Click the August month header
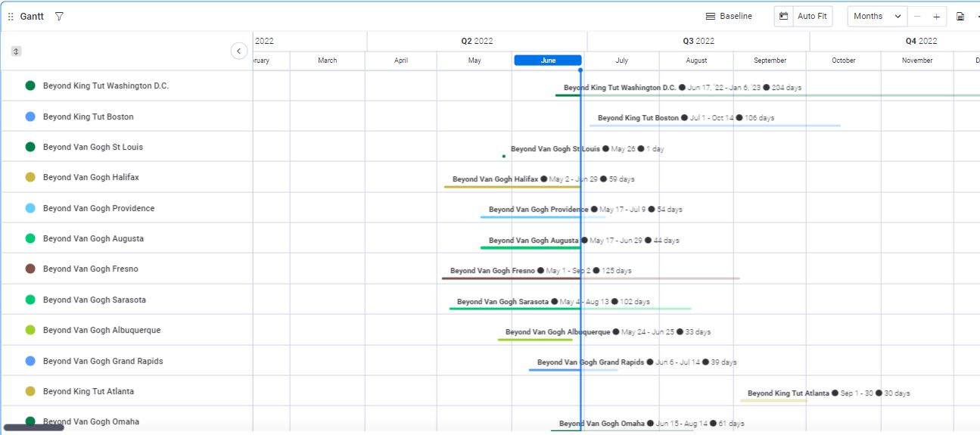This screenshot has height=435, width=980. point(696,61)
